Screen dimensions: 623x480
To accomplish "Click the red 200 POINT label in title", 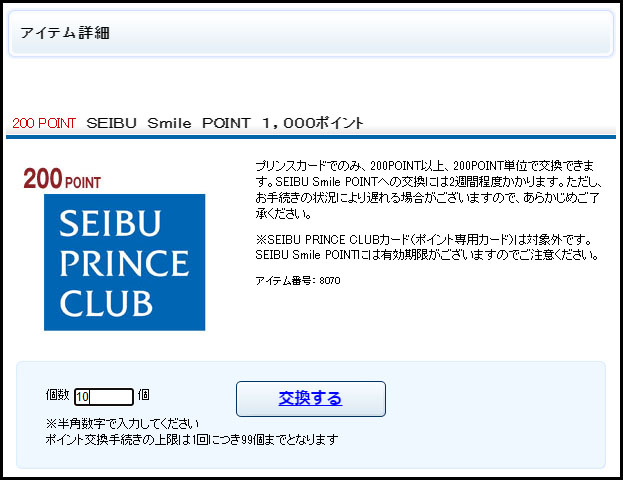I will pos(44,123).
